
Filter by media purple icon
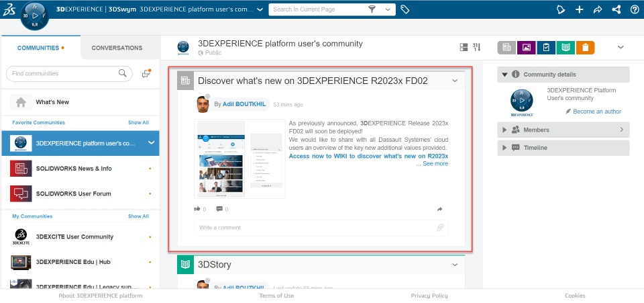click(526, 48)
